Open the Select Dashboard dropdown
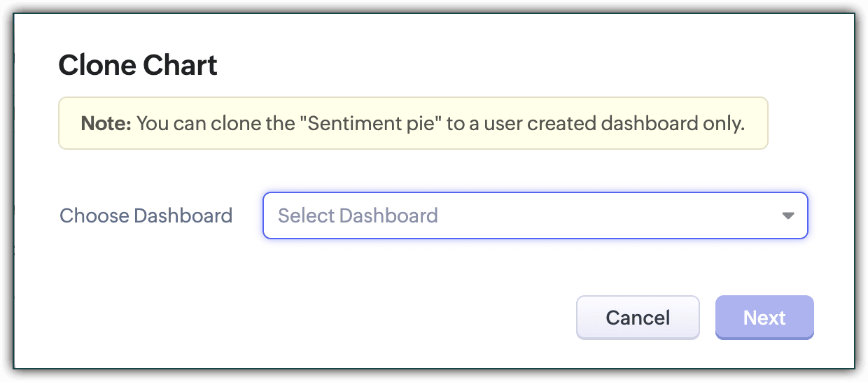The width and height of the screenshot is (868, 382). point(535,215)
